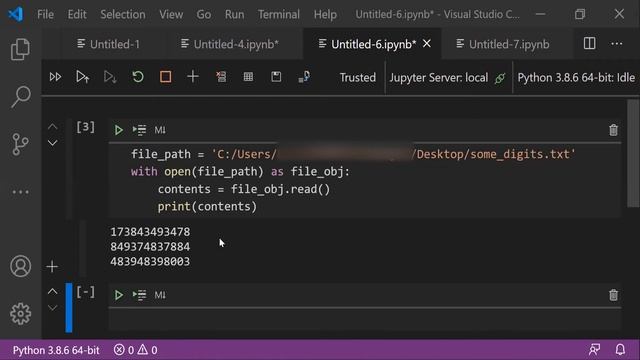Clear all cell outputs
This screenshot has height=360, width=640.
coord(221,77)
